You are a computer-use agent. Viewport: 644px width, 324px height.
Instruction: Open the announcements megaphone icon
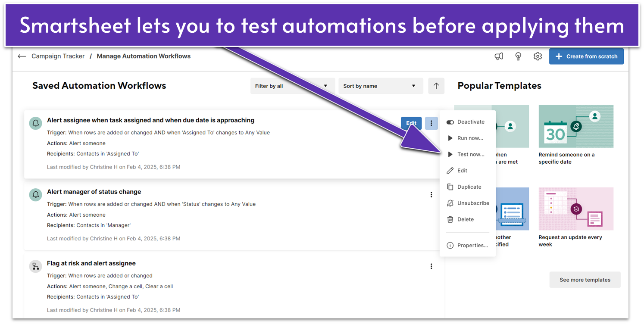[x=499, y=56]
